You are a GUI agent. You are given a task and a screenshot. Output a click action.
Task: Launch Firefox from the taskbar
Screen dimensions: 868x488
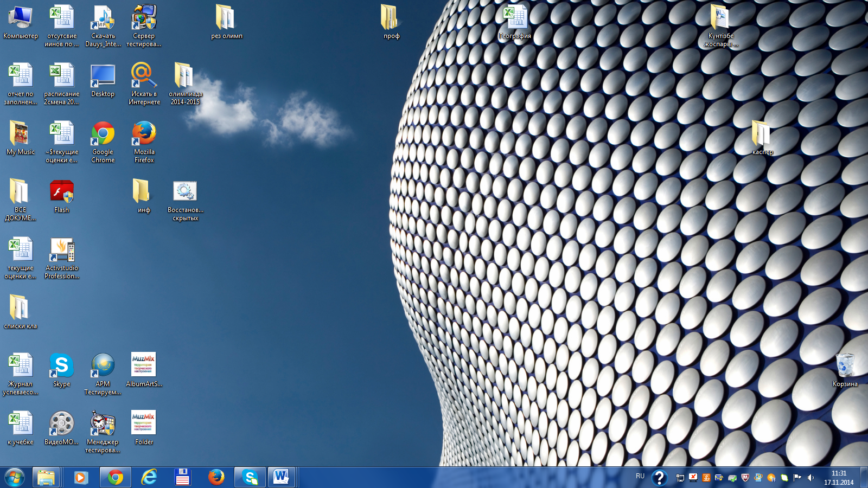[216, 478]
